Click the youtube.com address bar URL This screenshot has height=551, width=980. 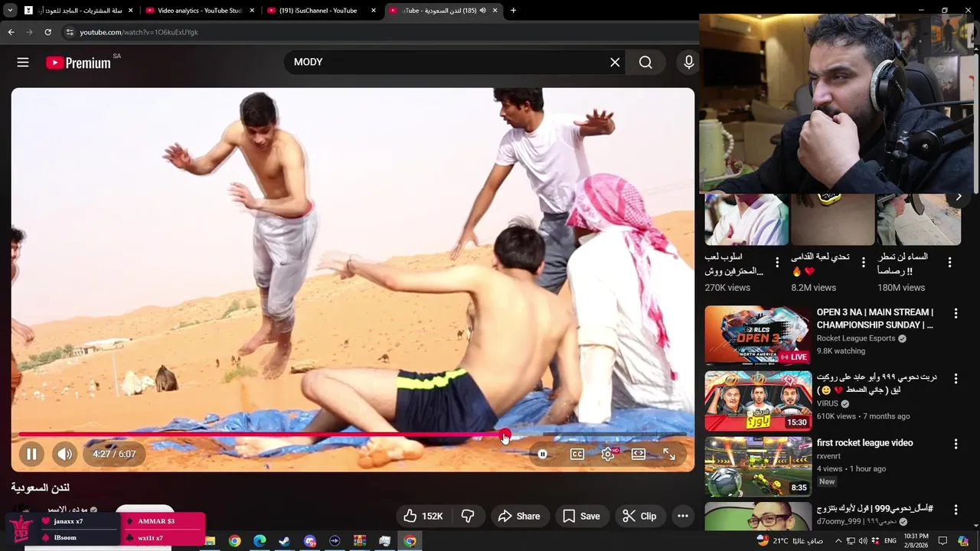click(139, 32)
